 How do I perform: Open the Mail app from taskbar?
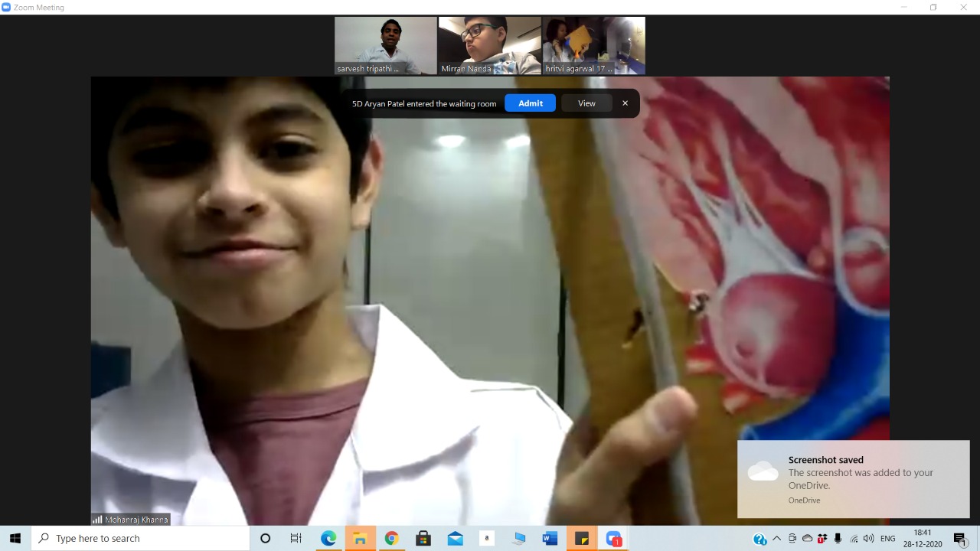(x=455, y=538)
